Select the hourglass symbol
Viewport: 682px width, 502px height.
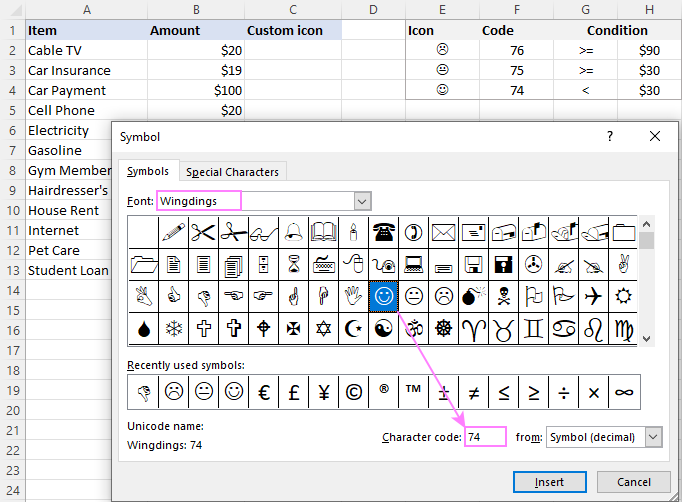pyautogui.click(x=294, y=264)
